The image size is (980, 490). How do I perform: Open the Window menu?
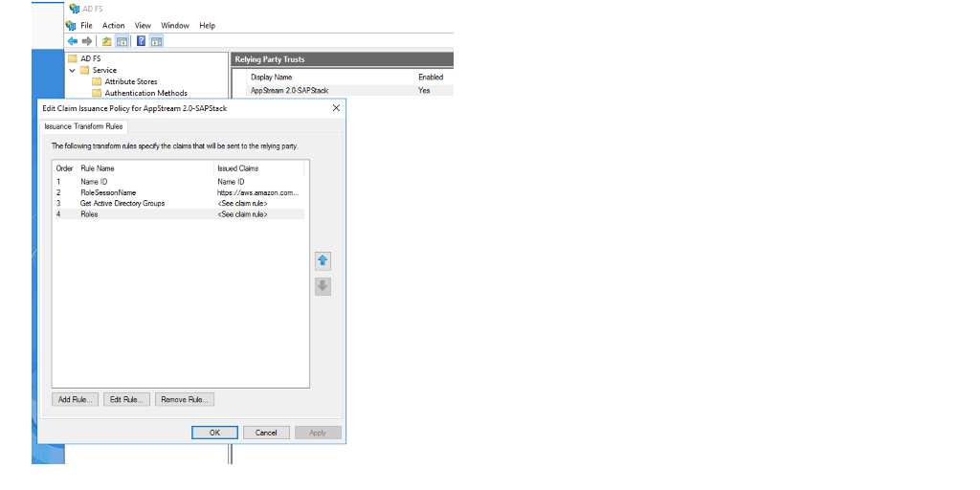pos(175,26)
